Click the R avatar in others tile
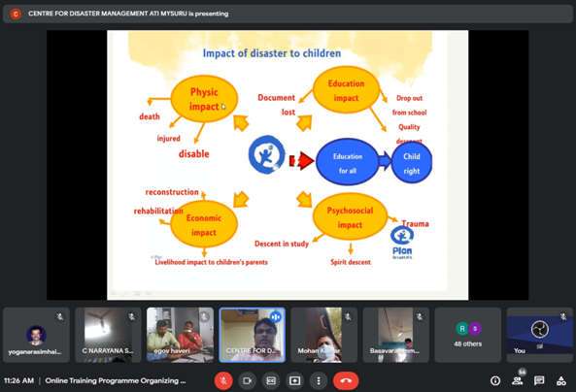The height and width of the screenshot is (392, 576). pos(462,329)
